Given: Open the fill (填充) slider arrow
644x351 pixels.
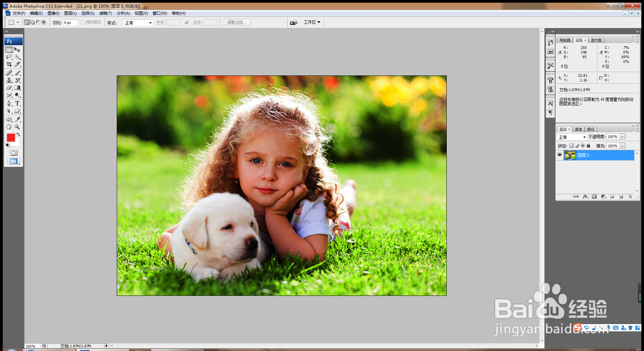Looking at the screenshot, I should [x=622, y=146].
